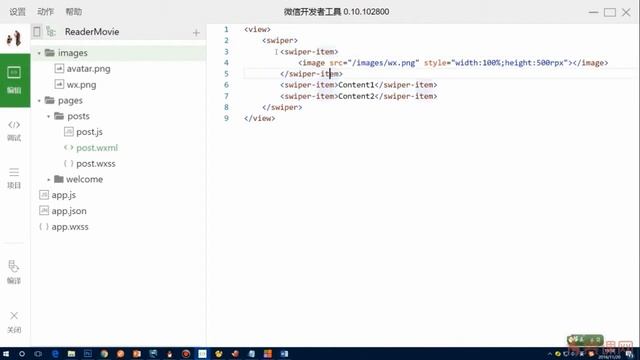640x360 pixels.
Task: Switch to the 编辑 editor tab
Action: 15,80
